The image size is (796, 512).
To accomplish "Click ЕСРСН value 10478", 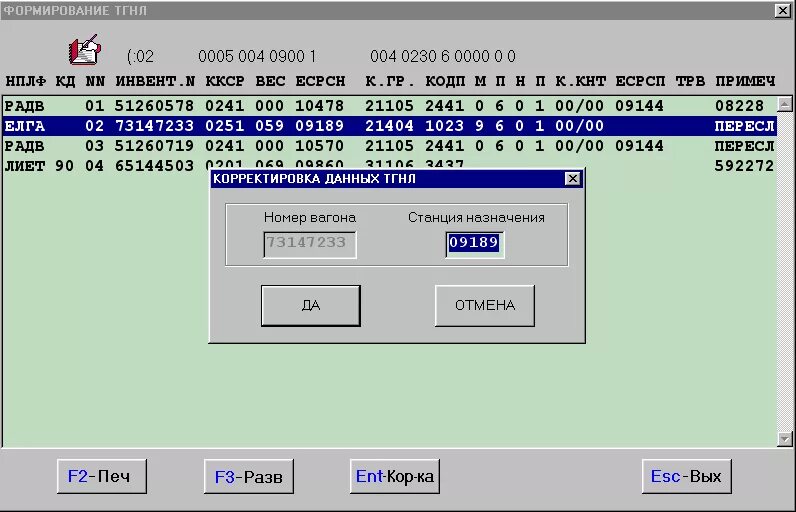I will click(320, 106).
